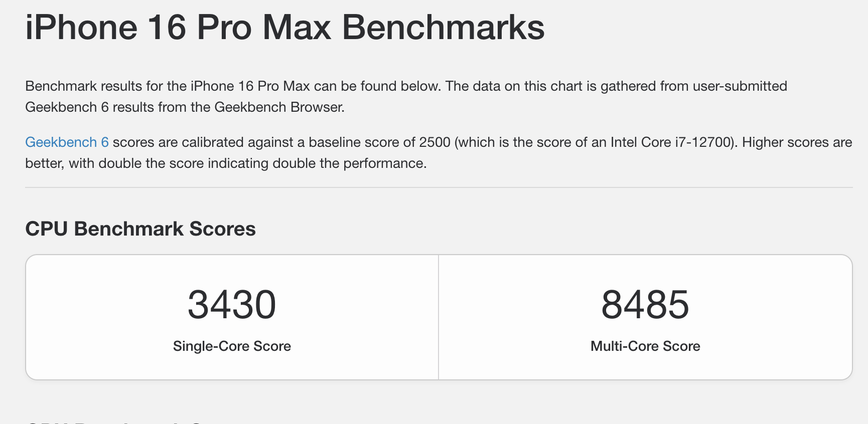Click the 'Intel Core i7-12700' text

pos(670,142)
